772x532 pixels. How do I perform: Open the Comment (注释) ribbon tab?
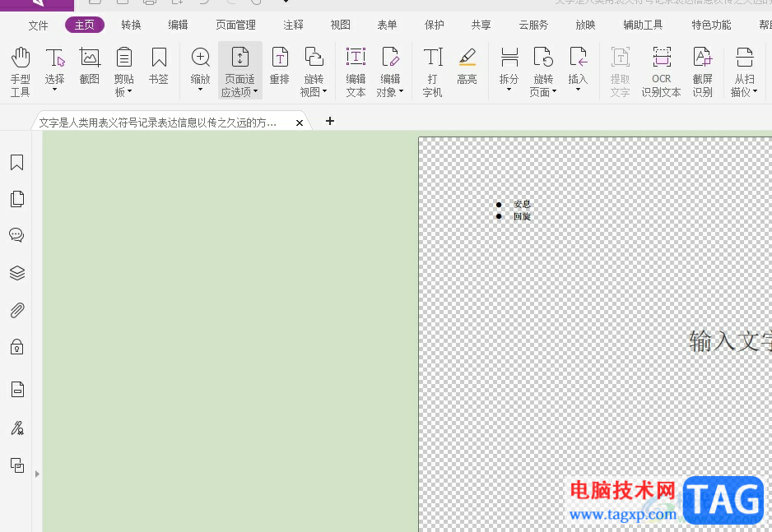294,25
